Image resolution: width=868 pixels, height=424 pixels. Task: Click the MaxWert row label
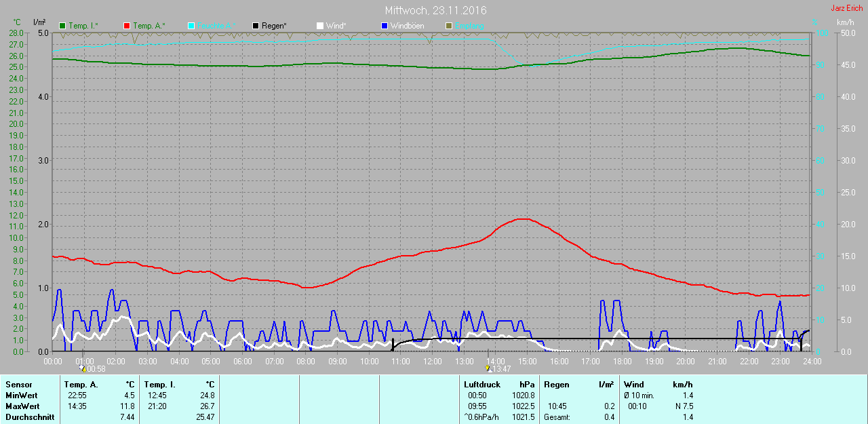(x=20, y=406)
